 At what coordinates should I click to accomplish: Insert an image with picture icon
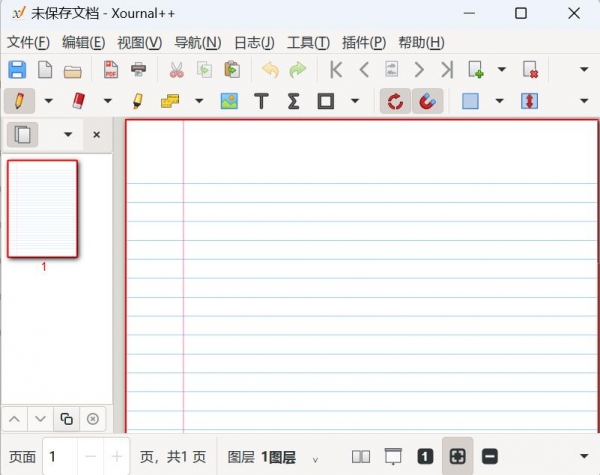pyautogui.click(x=229, y=101)
